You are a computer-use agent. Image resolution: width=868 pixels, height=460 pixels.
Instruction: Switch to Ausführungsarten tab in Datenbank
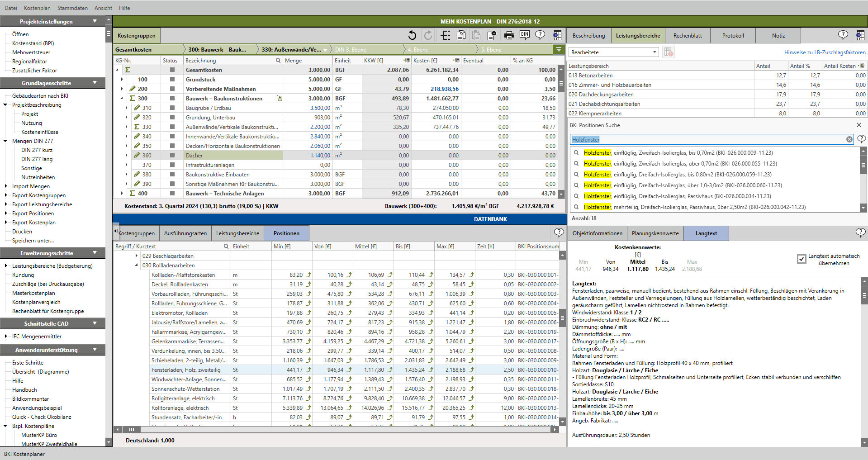point(185,233)
